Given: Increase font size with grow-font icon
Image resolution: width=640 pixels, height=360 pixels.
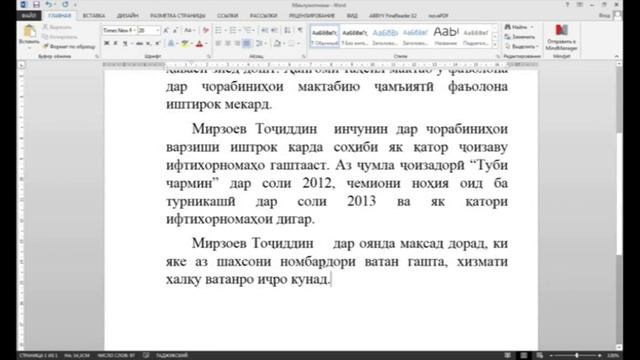Looking at the screenshot, I should pos(166,31).
